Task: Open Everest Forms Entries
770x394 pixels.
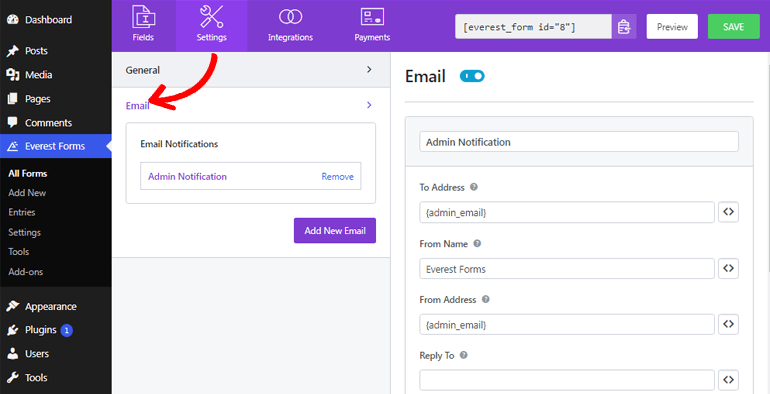Action: [22, 212]
